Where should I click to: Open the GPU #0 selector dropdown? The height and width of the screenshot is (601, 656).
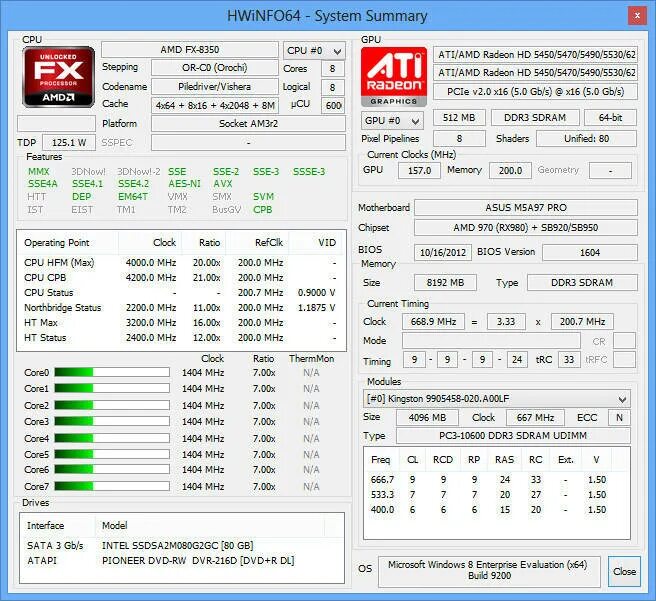coord(392,121)
